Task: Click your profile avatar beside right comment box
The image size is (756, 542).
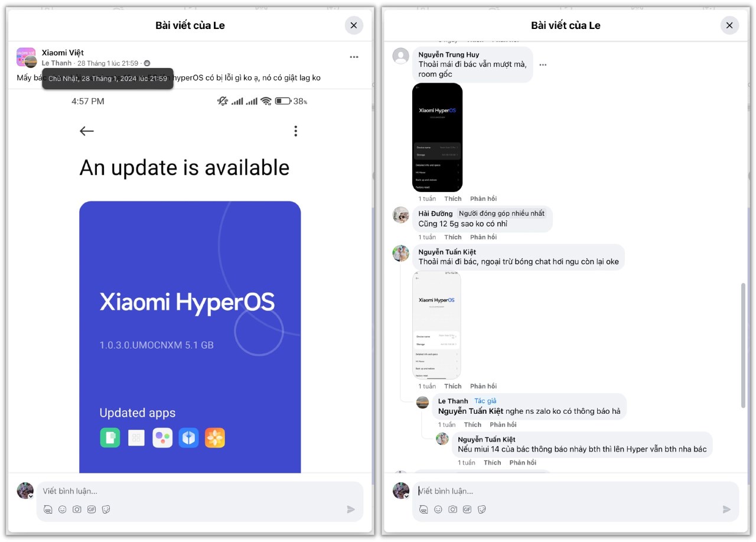Action: pos(400,490)
